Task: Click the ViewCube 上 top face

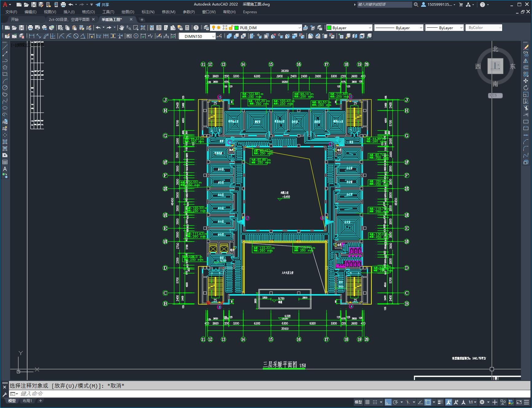Action: [495, 66]
